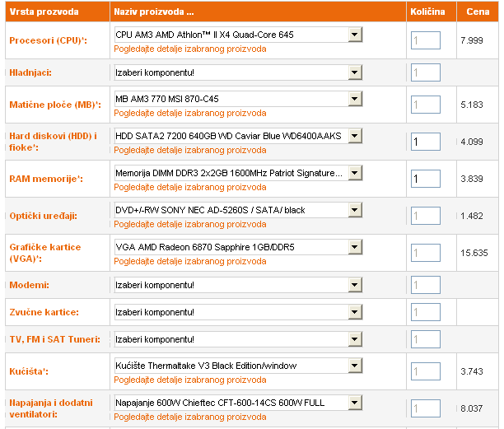View details link under Thermaltake V3 case

point(190,380)
